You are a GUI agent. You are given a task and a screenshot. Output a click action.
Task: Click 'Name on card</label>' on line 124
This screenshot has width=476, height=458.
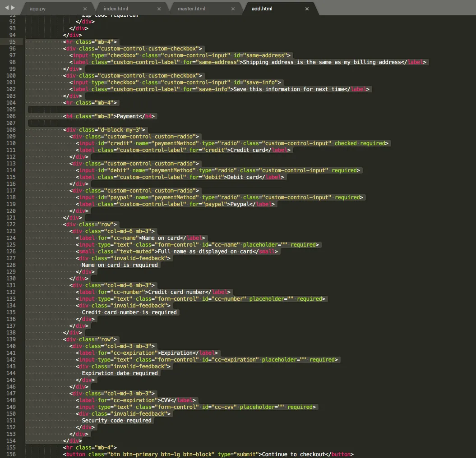pyautogui.click(x=173, y=238)
